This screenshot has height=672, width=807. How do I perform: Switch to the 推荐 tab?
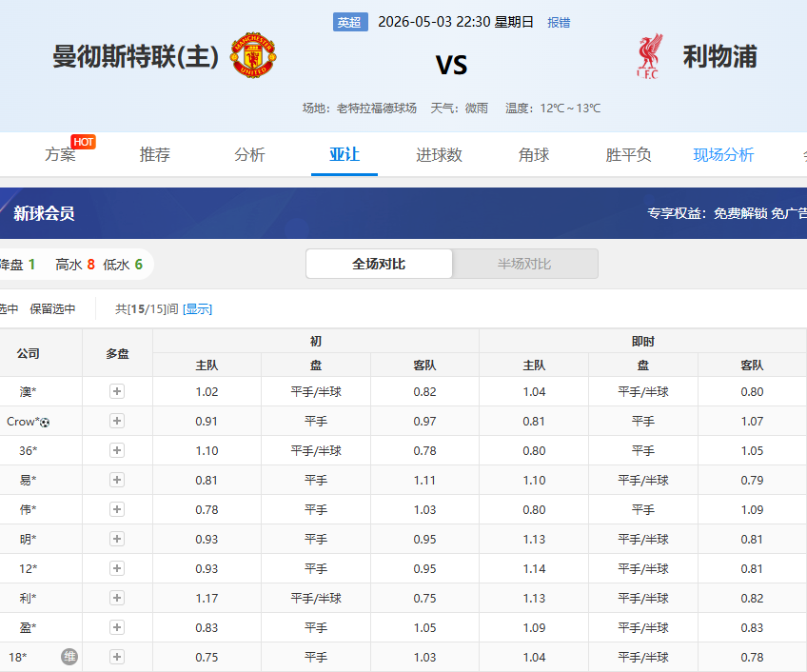tap(155, 154)
